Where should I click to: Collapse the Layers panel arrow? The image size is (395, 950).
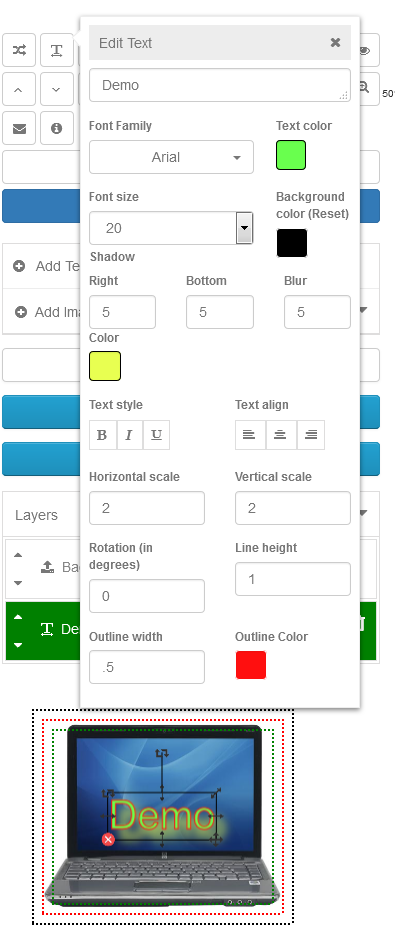pyautogui.click(x=363, y=513)
